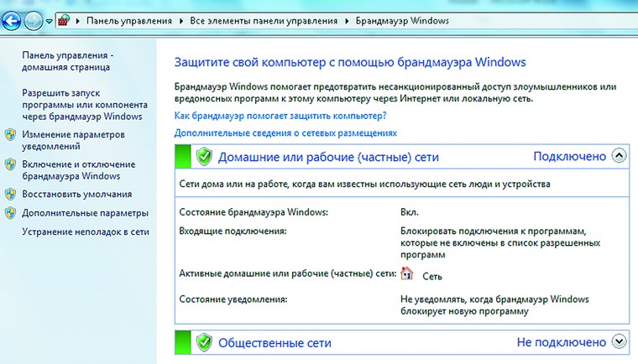Click Состояние уведомления label

(x=233, y=299)
